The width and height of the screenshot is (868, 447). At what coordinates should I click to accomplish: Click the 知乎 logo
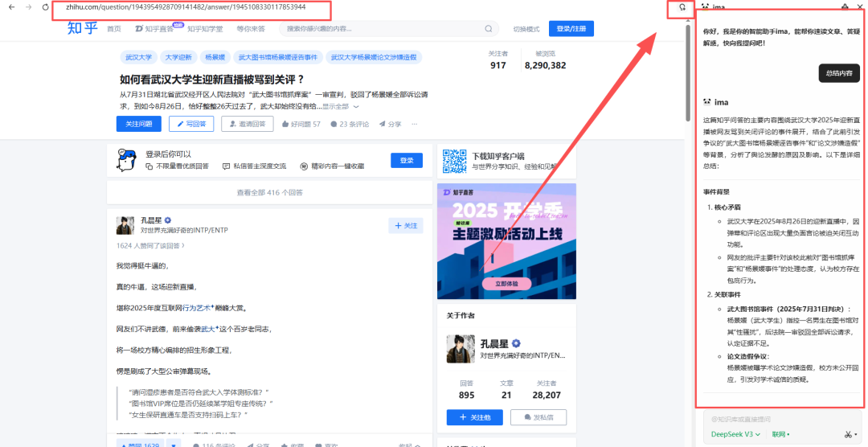[x=82, y=28]
